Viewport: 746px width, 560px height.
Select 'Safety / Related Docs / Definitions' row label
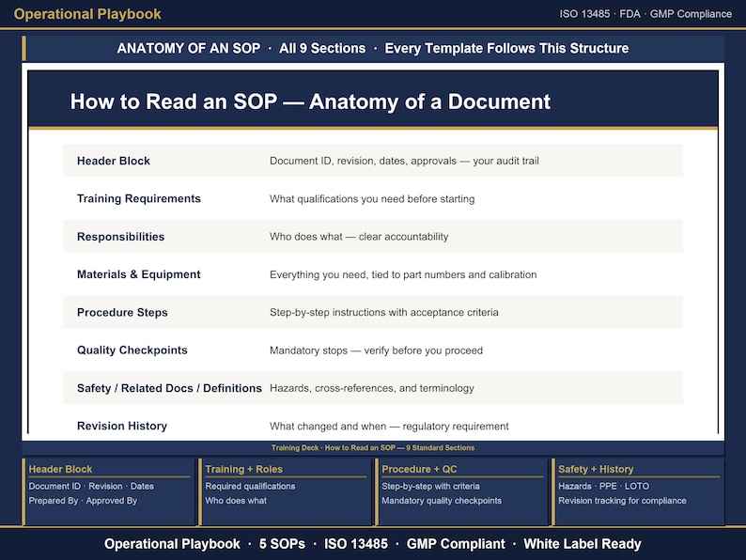pos(169,388)
